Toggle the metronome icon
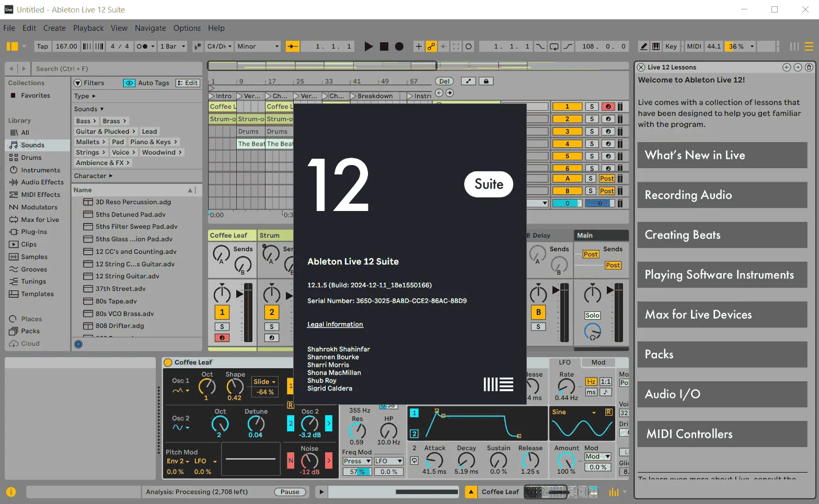 click(x=142, y=46)
